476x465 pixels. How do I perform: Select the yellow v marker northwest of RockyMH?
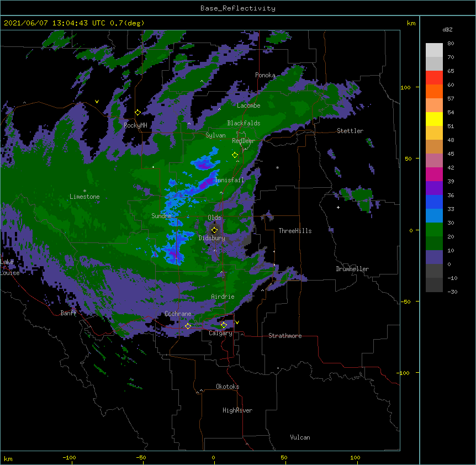tap(97, 102)
